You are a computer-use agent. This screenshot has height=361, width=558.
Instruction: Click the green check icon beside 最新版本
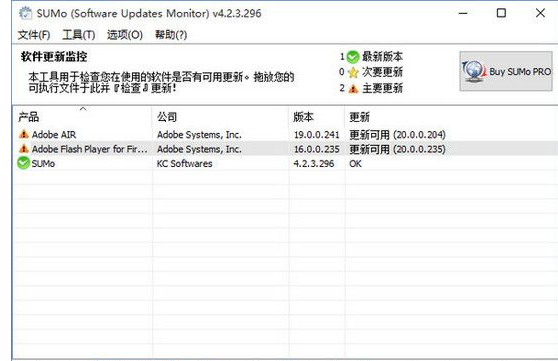point(353,57)
